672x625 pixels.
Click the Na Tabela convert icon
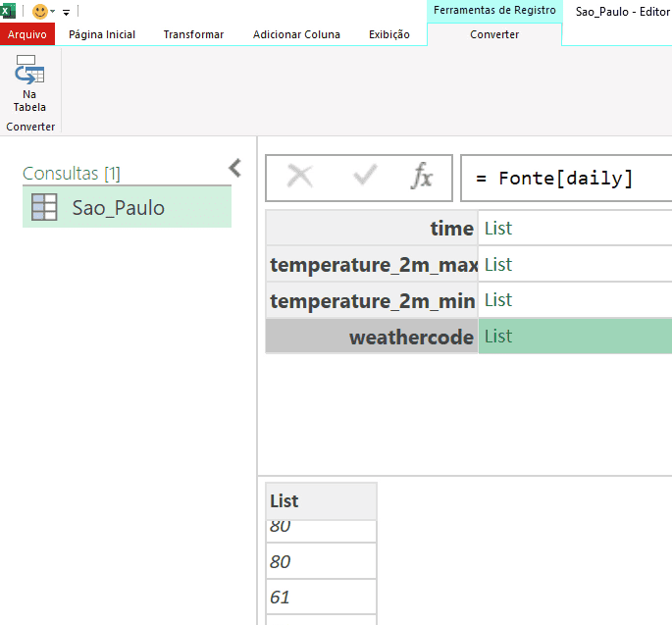[29, 75]
